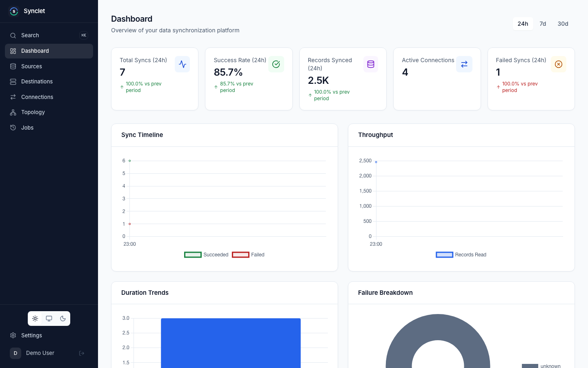Image resolution: width=588 pixels, height=368 pixels.
Task: Click the Failure Breakdown heading
Action: pos(385,293)
